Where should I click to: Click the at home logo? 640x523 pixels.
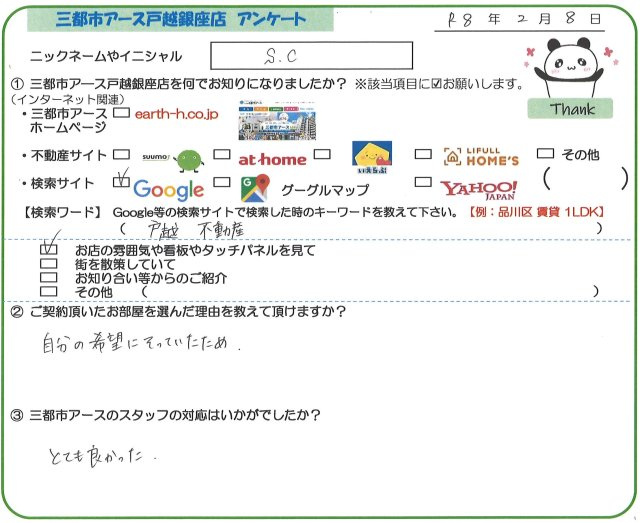tap(272, 159)
